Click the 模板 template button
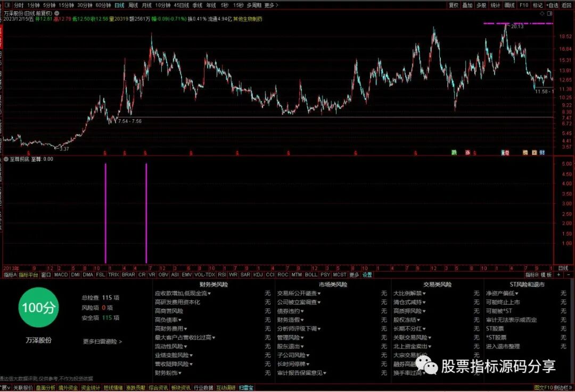Screen dimensions: 575x392 click(546, 274)
